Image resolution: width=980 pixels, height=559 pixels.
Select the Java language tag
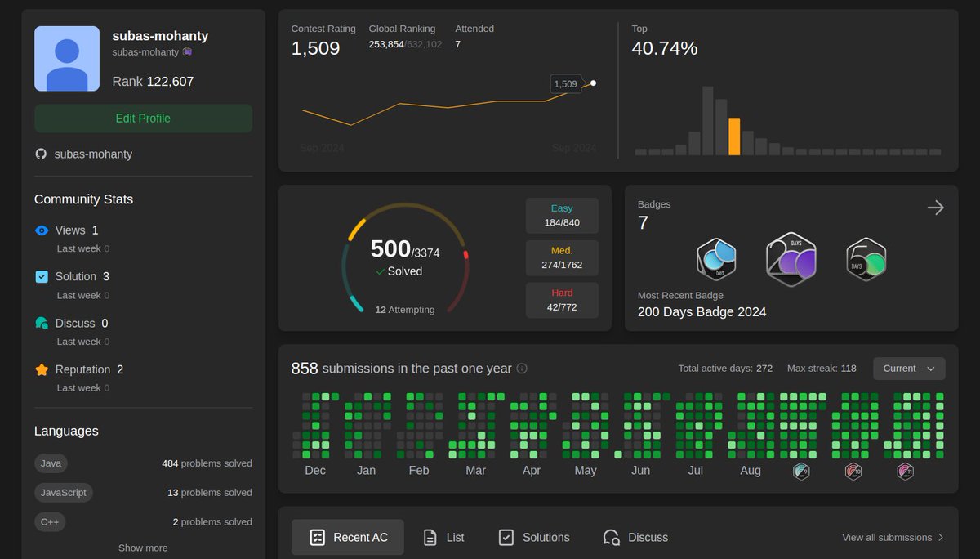51,463
